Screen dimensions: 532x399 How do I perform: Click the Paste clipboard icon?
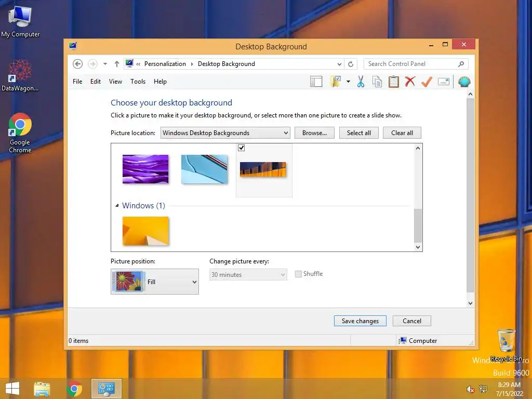(394, 82)
